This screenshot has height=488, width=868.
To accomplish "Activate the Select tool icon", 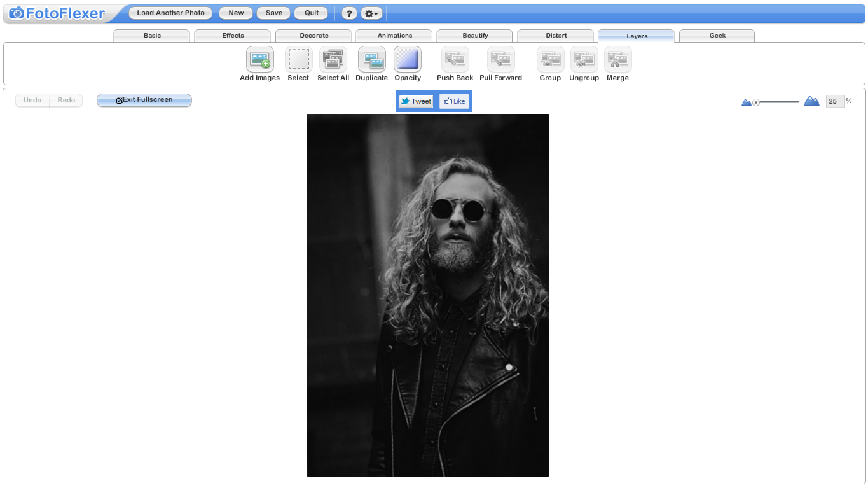I will pyautogui.click(x=298, y=60).
